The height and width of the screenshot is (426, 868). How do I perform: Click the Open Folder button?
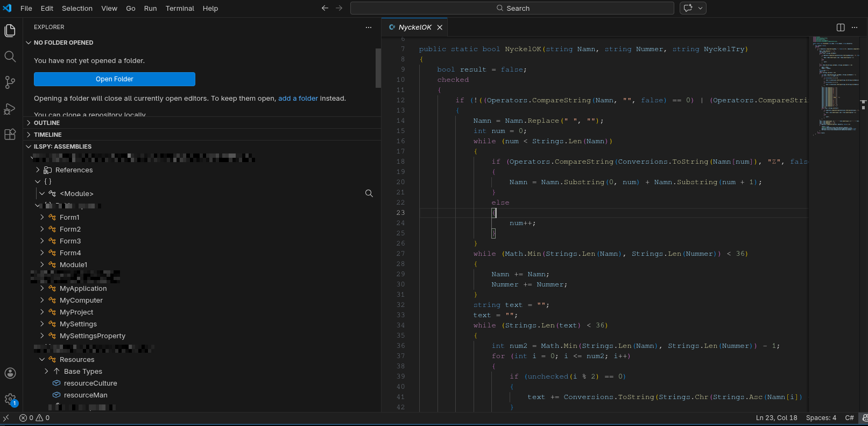click(x=114, y=79)
